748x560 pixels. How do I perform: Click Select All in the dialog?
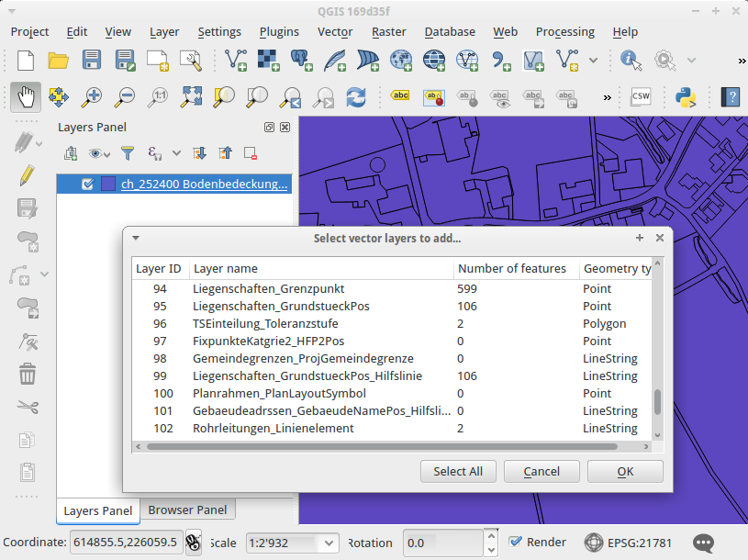pyautogui.click(x=458, y=471)
